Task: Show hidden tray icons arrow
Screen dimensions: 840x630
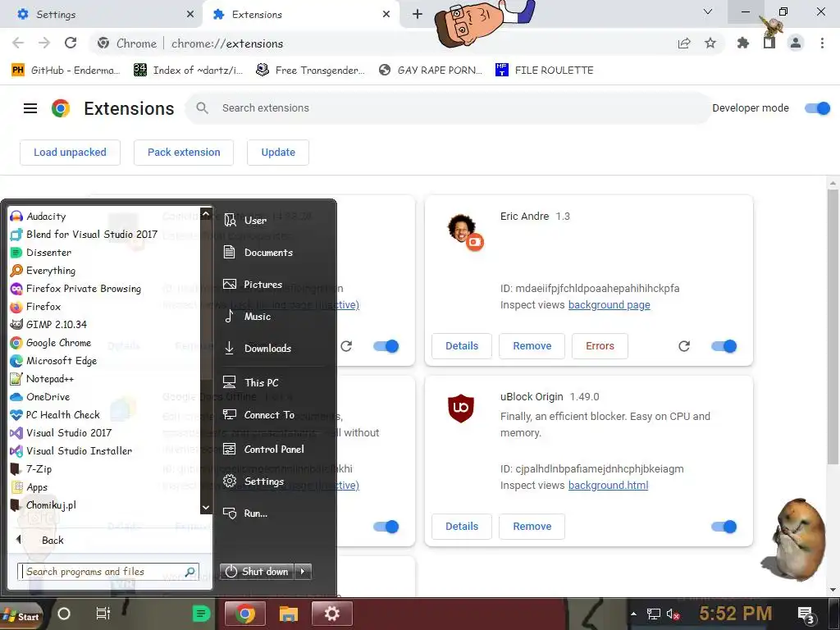Action: [634, 614]
